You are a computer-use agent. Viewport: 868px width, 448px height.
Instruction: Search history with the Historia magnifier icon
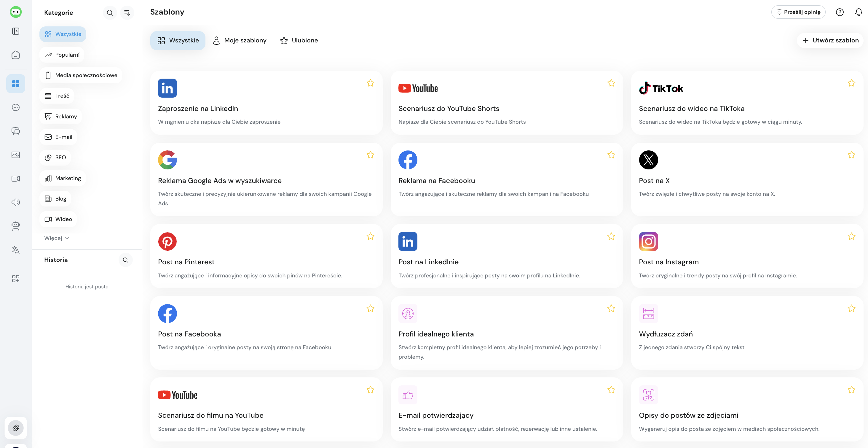(x=125, y=260)
